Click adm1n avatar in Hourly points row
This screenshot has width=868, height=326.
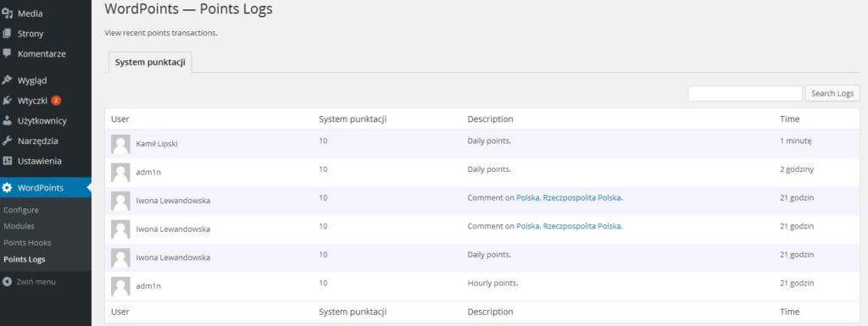120,286
